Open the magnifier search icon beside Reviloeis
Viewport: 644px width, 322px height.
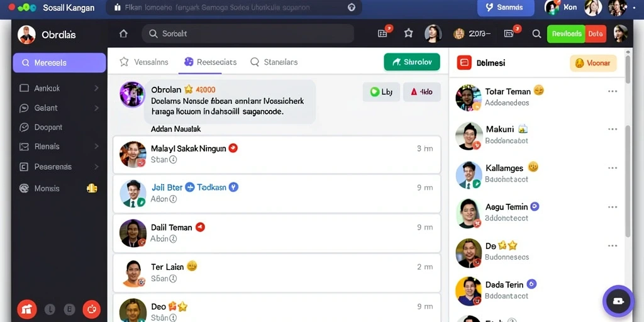click(x=536, y=34)
